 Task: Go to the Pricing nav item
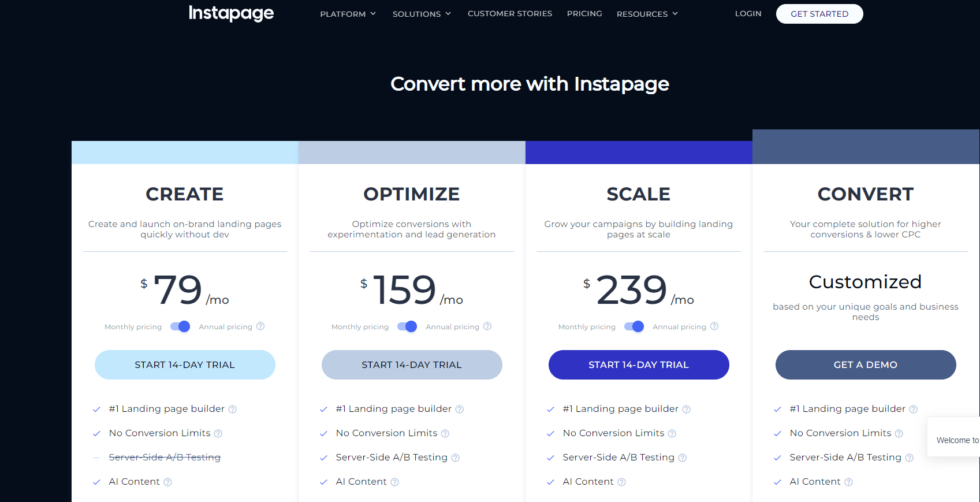point(584,13)
